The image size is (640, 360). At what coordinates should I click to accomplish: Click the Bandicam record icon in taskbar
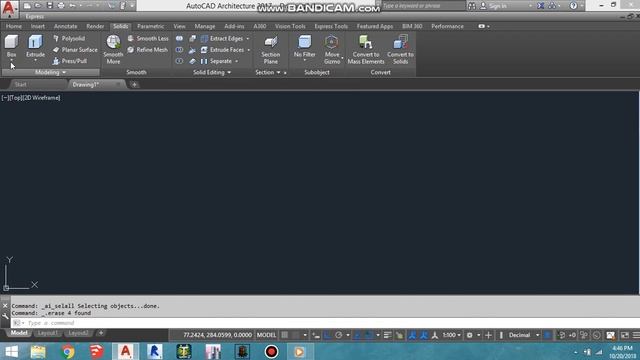click(x=271, y=351)
